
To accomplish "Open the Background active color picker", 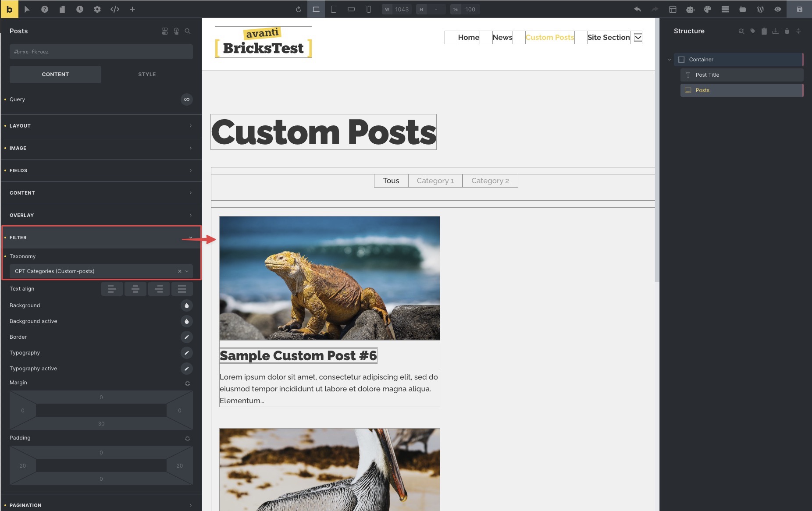I will [187, 321].
